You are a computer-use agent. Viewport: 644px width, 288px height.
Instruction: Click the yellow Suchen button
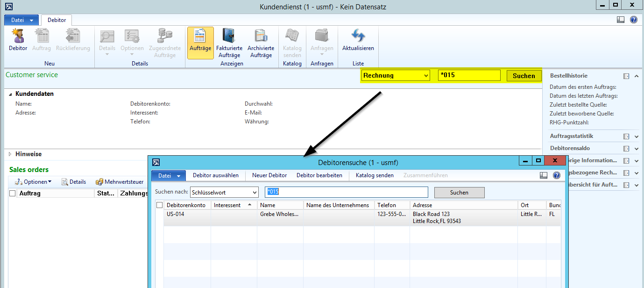tap(524, 76)
